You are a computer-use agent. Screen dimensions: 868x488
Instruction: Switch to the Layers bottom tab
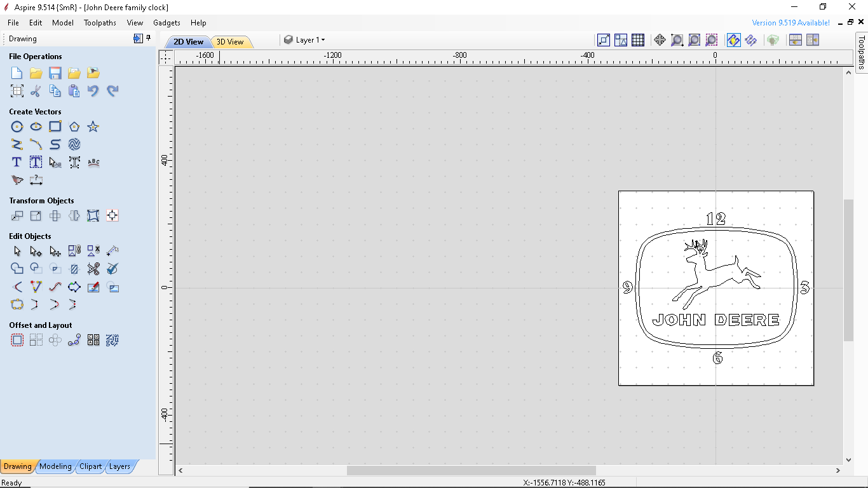pyautogui.click(x=119, y=466)
